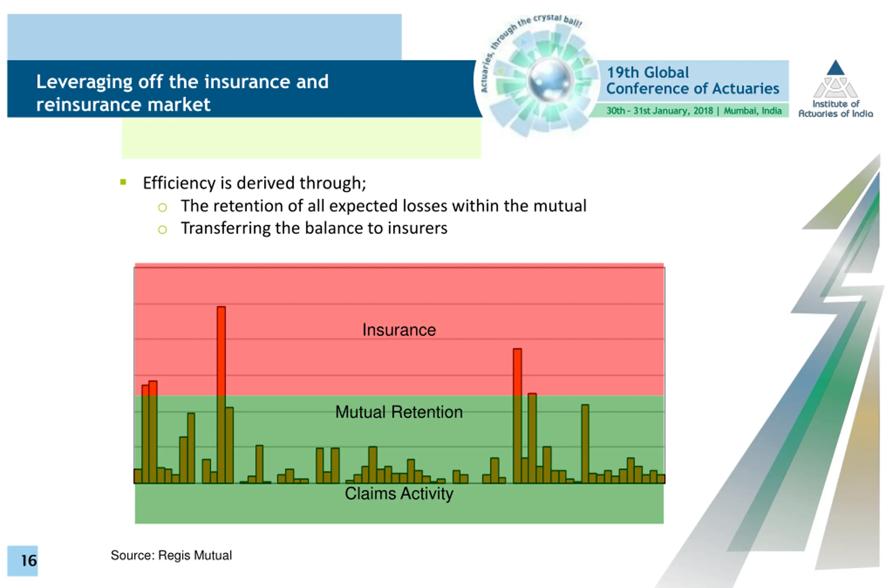
Task: Click the second tall red bar on the right
Action: coord(517,372)
